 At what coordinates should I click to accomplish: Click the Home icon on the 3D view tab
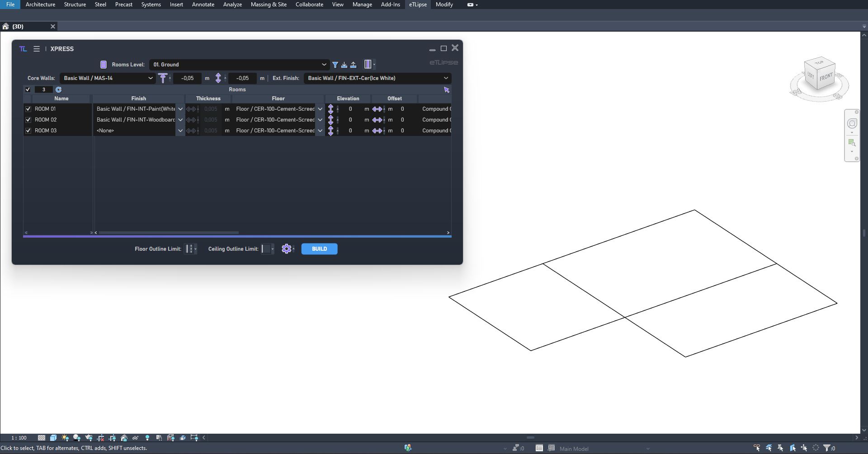pos(5,27)
